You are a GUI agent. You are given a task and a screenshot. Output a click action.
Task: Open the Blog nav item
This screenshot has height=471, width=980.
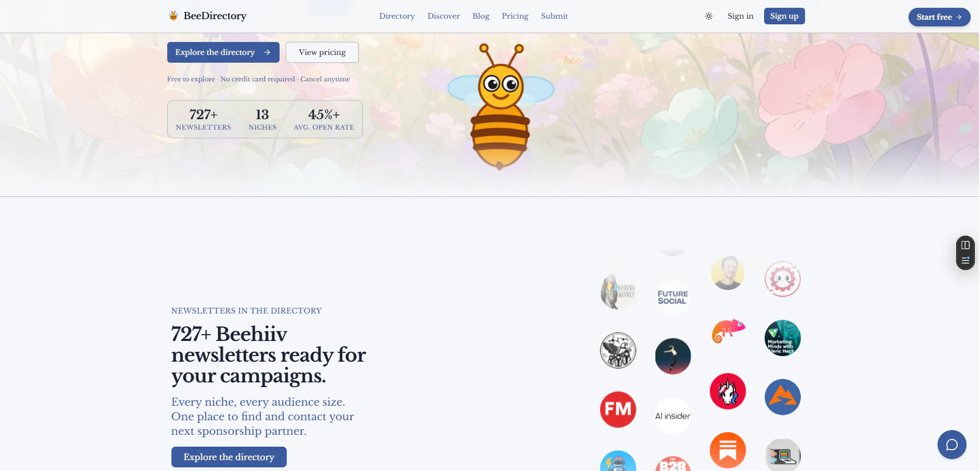[x=481, y=16]
